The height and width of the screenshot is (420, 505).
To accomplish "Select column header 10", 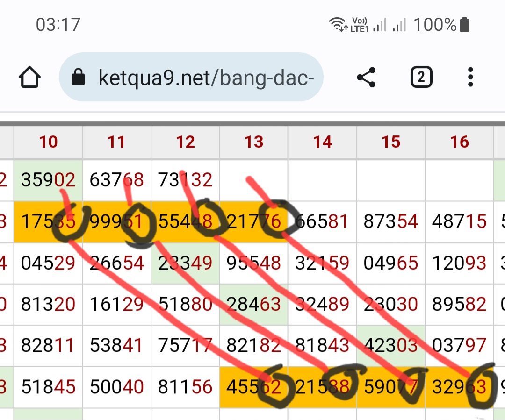I will coord(48,142).
